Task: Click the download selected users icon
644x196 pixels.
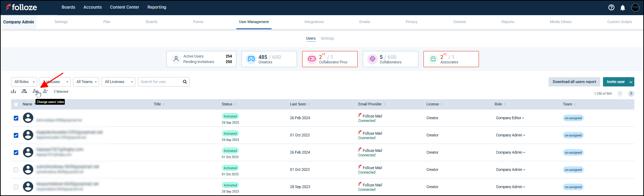Action: (13, 91)
